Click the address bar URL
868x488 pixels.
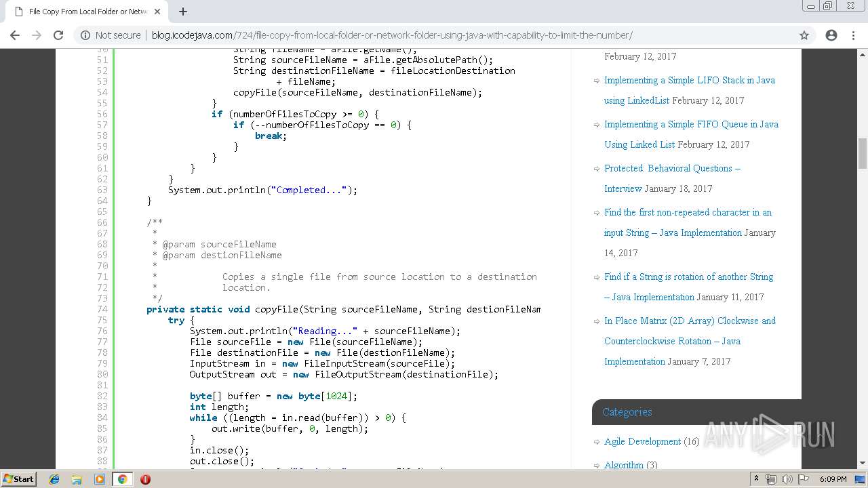click(x=392, y=35)
